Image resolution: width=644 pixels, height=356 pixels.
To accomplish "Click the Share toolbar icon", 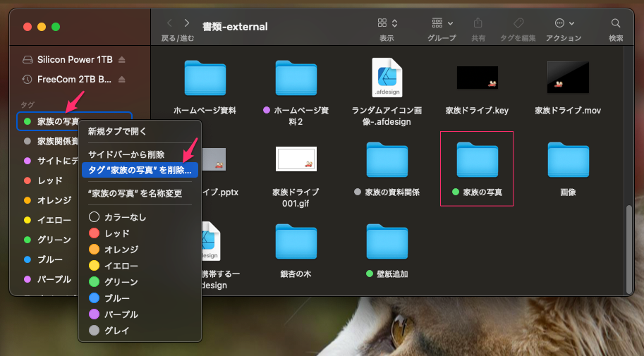I will coord(478,23).
